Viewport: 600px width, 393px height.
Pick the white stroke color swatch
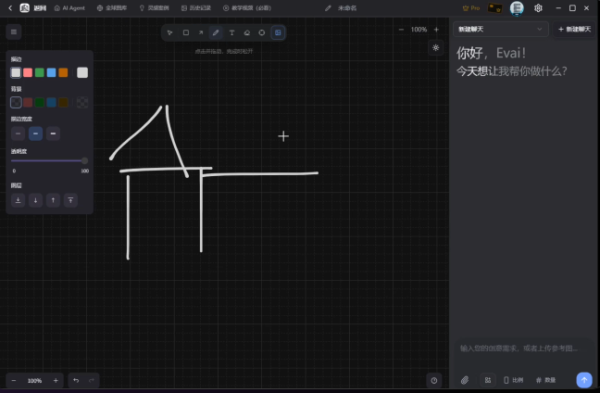pyautogui.click(x=16, y=72)
